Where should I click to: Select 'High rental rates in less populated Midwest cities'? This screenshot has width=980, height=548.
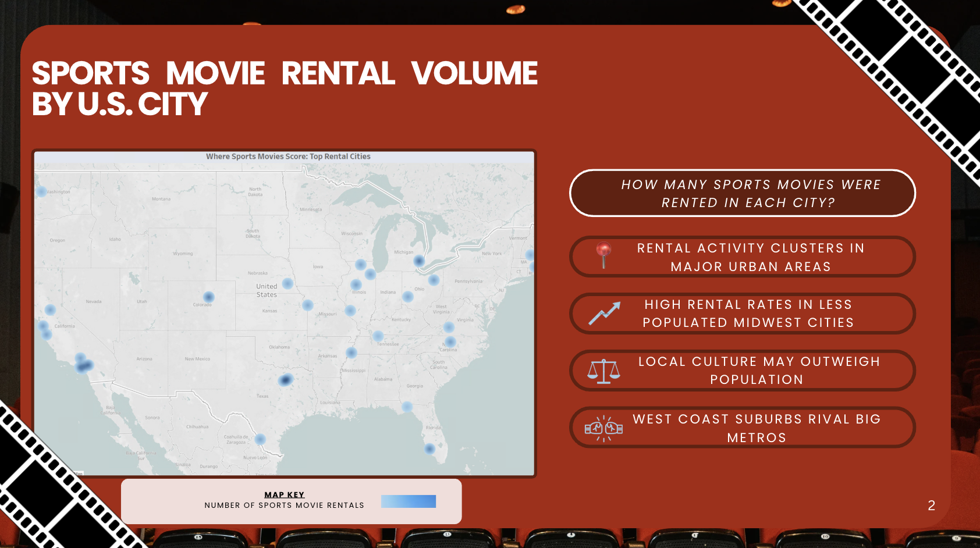point(743,313)
